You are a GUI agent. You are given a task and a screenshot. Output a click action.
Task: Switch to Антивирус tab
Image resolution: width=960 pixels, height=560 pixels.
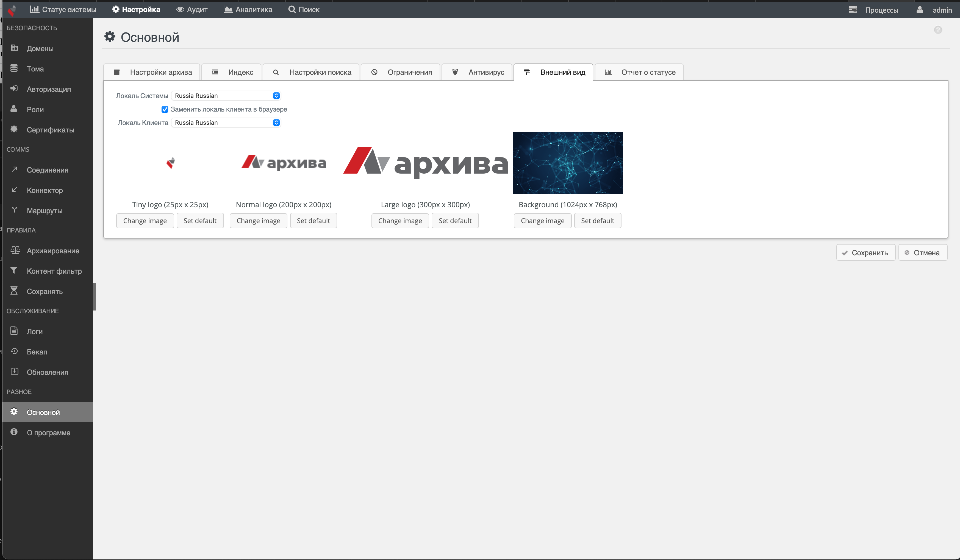(x=477, y=72)
